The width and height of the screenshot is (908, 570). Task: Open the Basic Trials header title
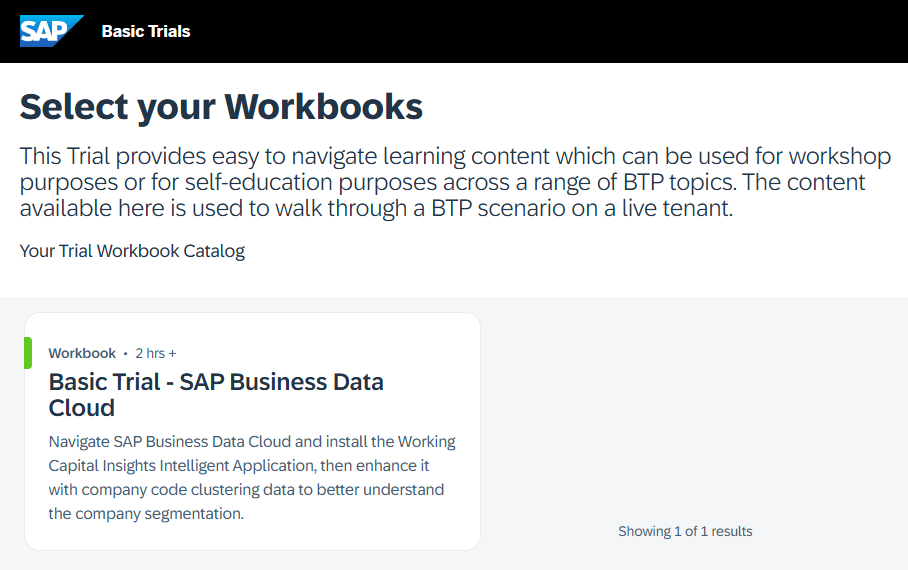[x=146, y=31]
